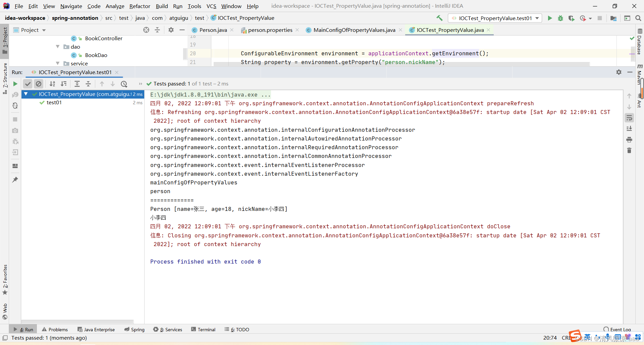Click the locate-in-project crosshair icon

[x=146, y=30]
